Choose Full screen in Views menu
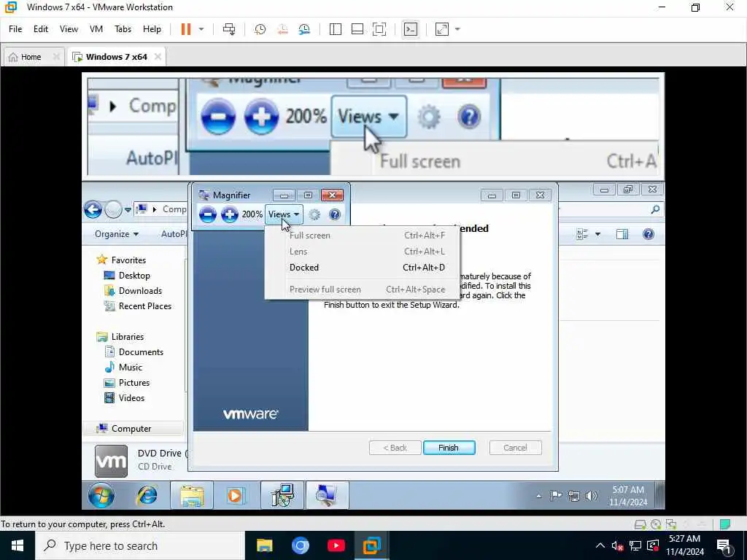The width and height of the screenshot is (747, 560). (363, 236)
